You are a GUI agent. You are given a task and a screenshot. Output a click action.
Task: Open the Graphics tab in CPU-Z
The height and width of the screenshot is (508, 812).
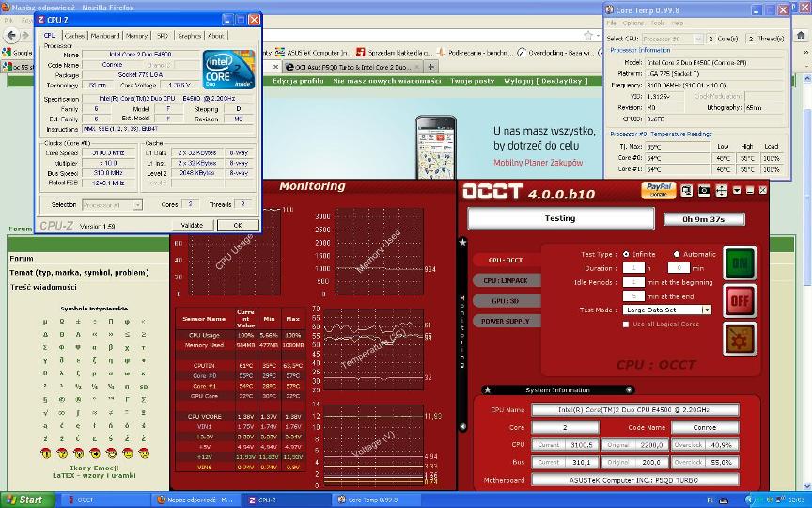pos(189,36)
